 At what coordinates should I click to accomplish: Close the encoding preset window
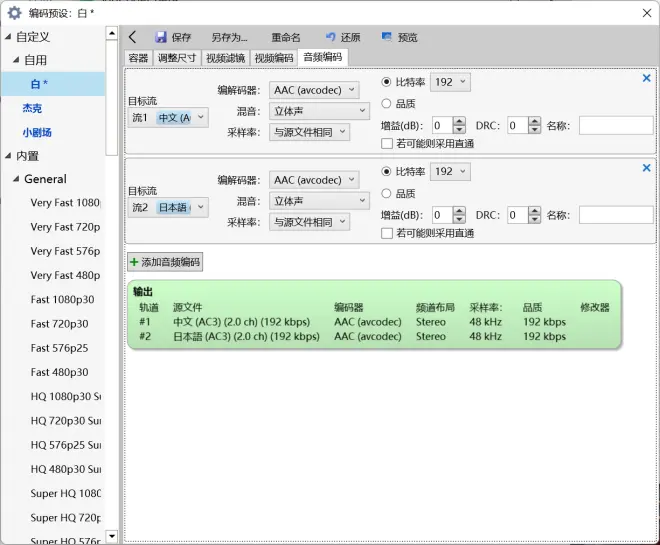(x=647, y=13)
